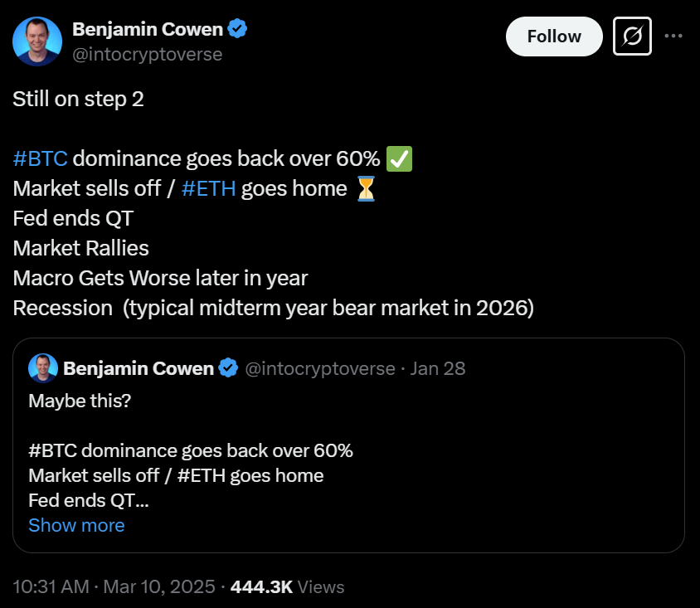Click the #BTC hashtag link

39,158
